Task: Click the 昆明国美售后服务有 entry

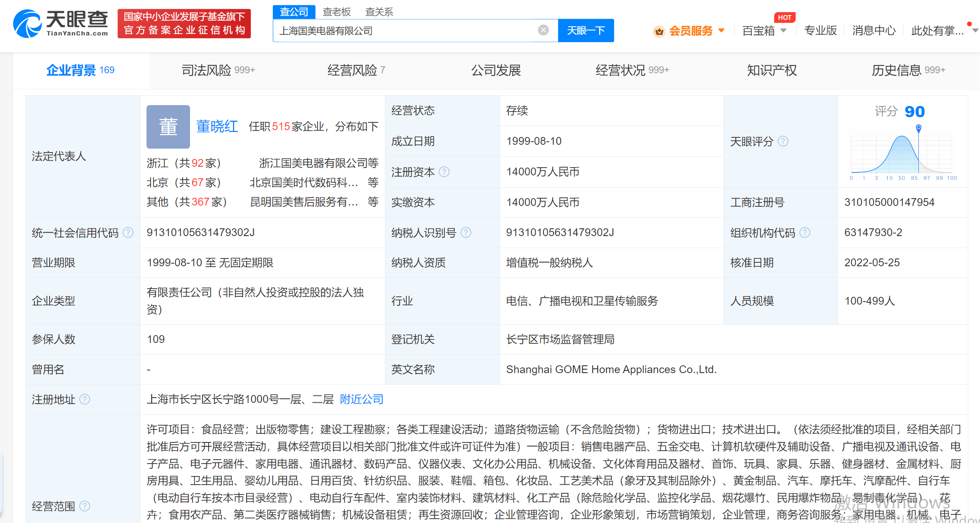Action: pyautogui.click(x=304, y=202)
